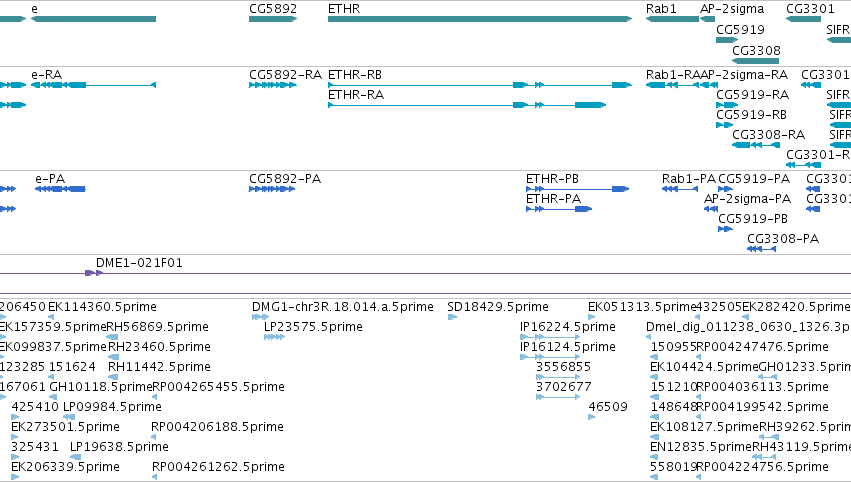The height and width of the screenshot is (482, 851).
Task: Select the 325431 EST label
Action: [x=35, y=447]
